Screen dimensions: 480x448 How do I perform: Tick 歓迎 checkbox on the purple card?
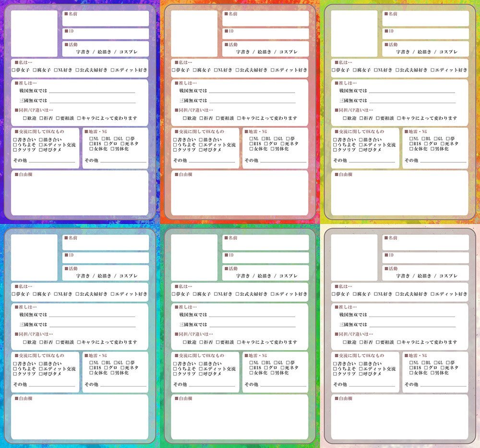pyautogui.click(x=25, y=118)
